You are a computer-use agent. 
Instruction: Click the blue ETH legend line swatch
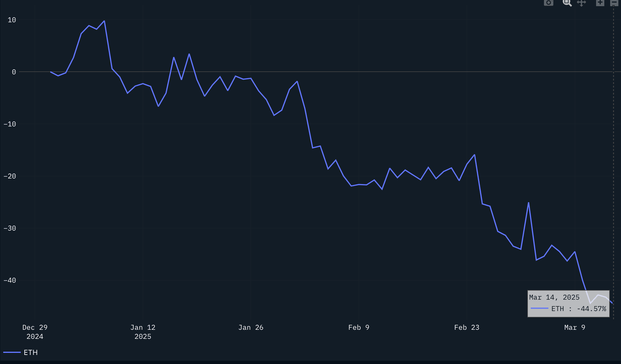click(x=12, y=352)
